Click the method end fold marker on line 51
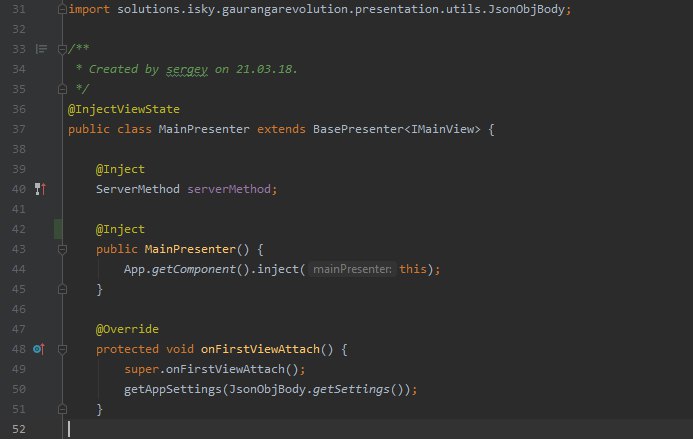This screenshot has width=693, height=439. 62,409
